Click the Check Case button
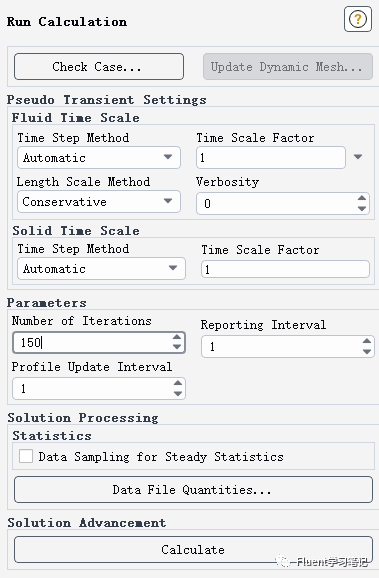This screenshot has height=578, width=379. coord(99,67)
